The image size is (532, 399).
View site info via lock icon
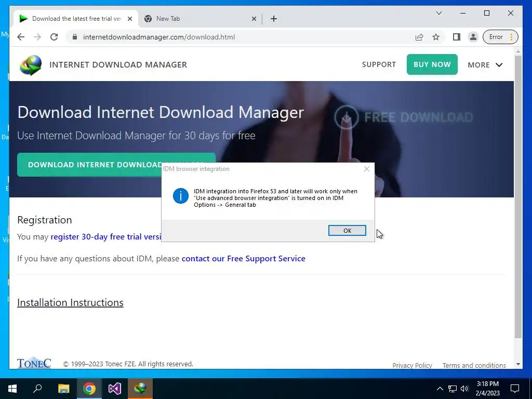pyautogui.click(x=75, y=37)
